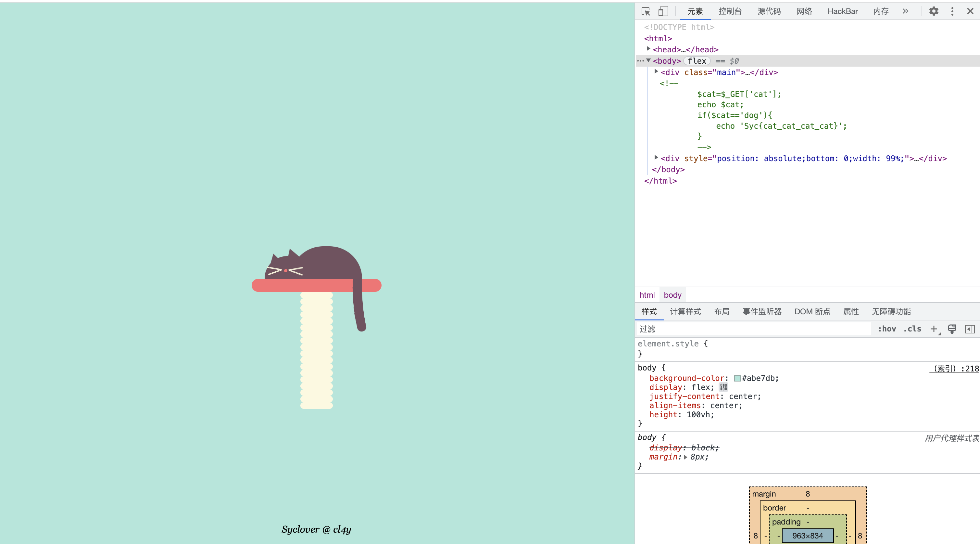Click the Syclover @ cl4y footer text

pyautogui.click(x=316, y=529)
